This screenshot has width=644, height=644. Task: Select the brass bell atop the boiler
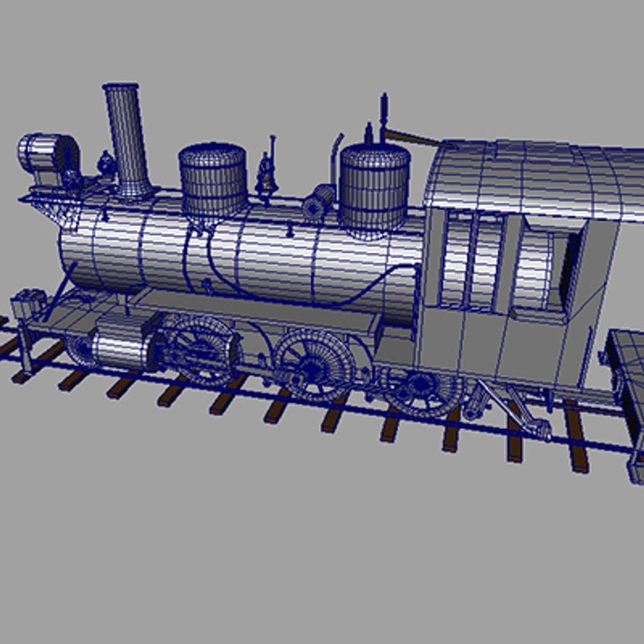pyautogui.click(x=267, y=176)
